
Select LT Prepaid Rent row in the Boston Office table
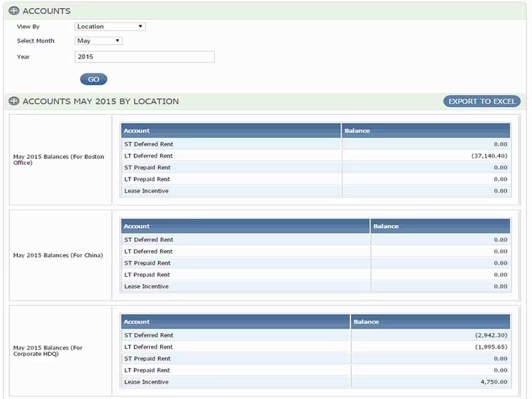[x=315, y=179]
